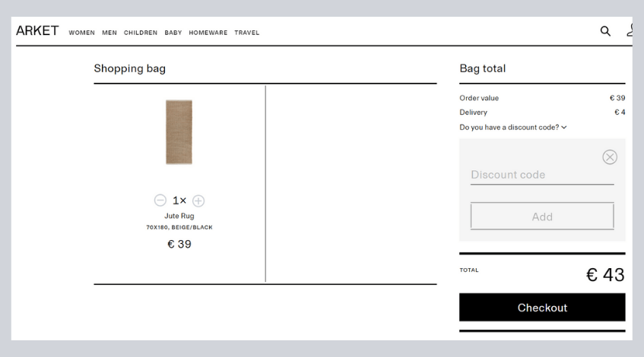Select the Baby category

(x=173, y=33)
